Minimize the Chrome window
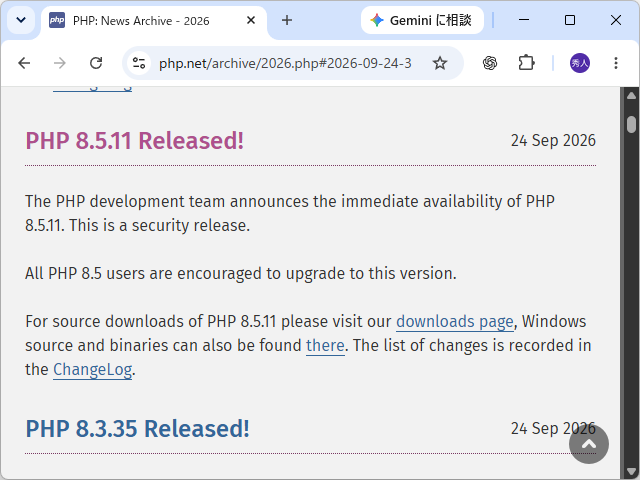The height and width of the screenshot is (480, 640). (x=524, y=20)
